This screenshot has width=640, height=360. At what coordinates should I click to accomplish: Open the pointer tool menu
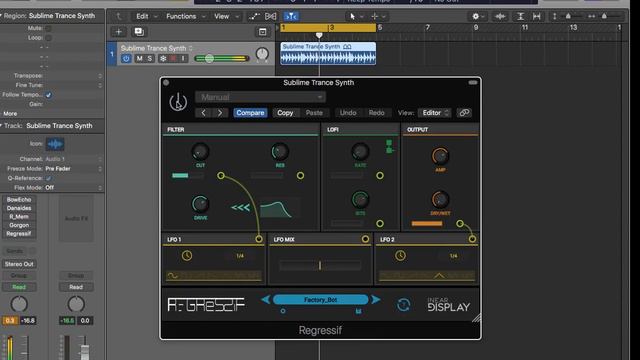click(355, 16)
